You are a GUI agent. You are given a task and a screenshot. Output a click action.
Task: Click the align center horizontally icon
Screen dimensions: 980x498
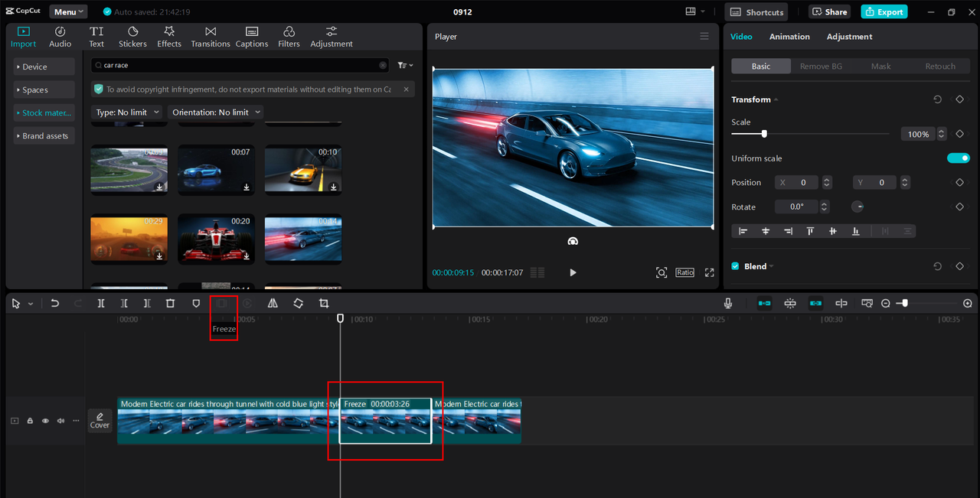pyautogui.click(x=765, y=231)
